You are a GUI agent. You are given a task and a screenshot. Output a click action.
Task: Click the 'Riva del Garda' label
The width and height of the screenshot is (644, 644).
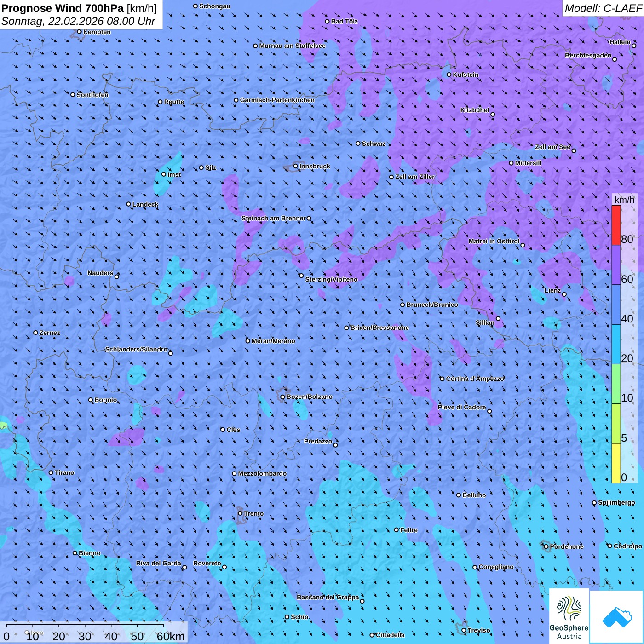point(158,563)
